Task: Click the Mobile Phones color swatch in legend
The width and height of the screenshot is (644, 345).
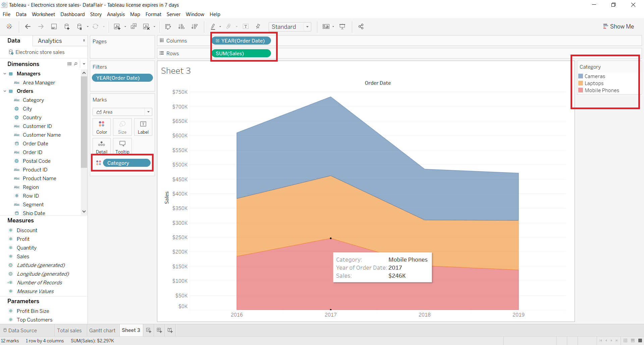Action: click(581, 90)
